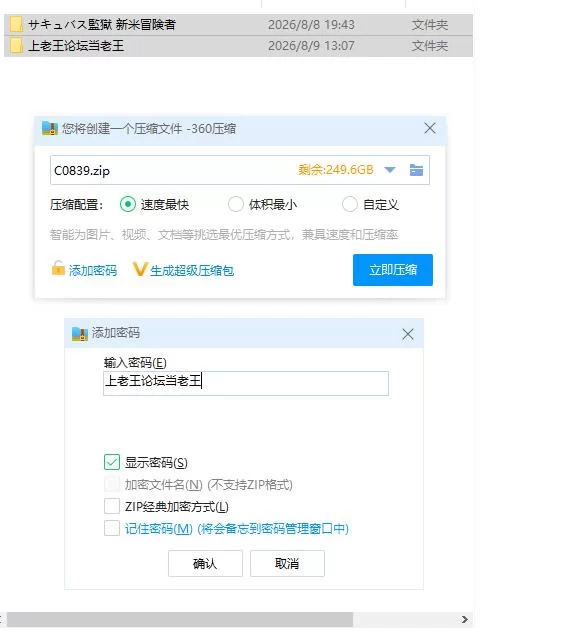Select 体积最小 compression option
Viewport: 571px width, 634px height.
[236, 204]
